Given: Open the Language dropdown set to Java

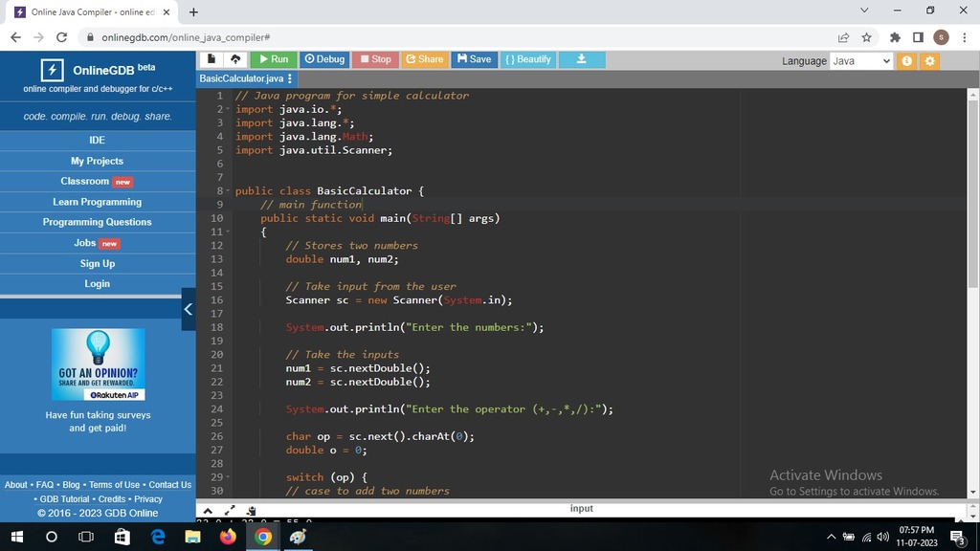Looking at the screenshot, I should coord(860,61).
